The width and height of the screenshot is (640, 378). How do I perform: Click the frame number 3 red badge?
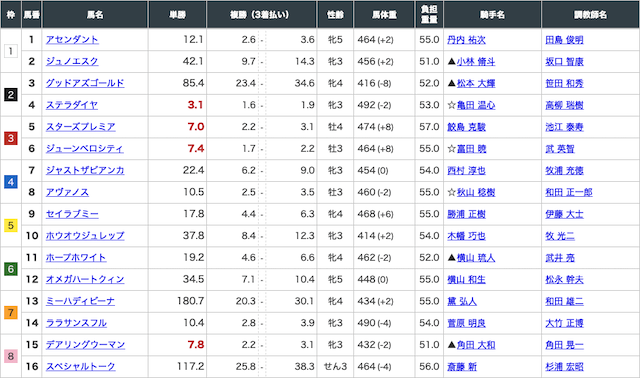click(11, 138)
